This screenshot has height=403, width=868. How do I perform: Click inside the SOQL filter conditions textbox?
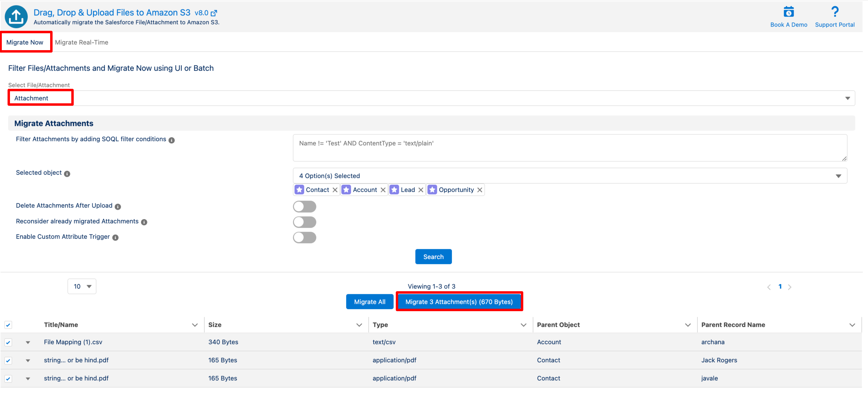570,148
